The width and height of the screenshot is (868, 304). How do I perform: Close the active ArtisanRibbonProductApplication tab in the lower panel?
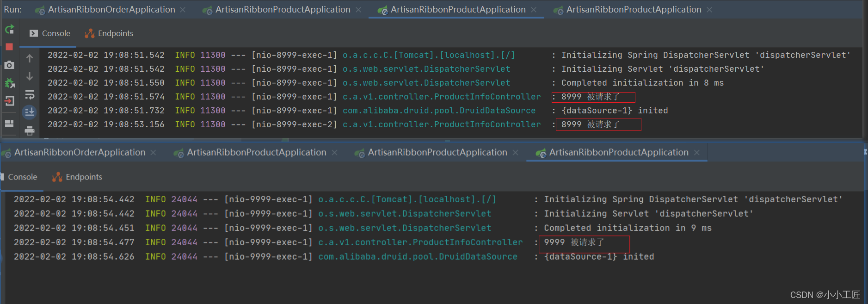coord(697,153)
